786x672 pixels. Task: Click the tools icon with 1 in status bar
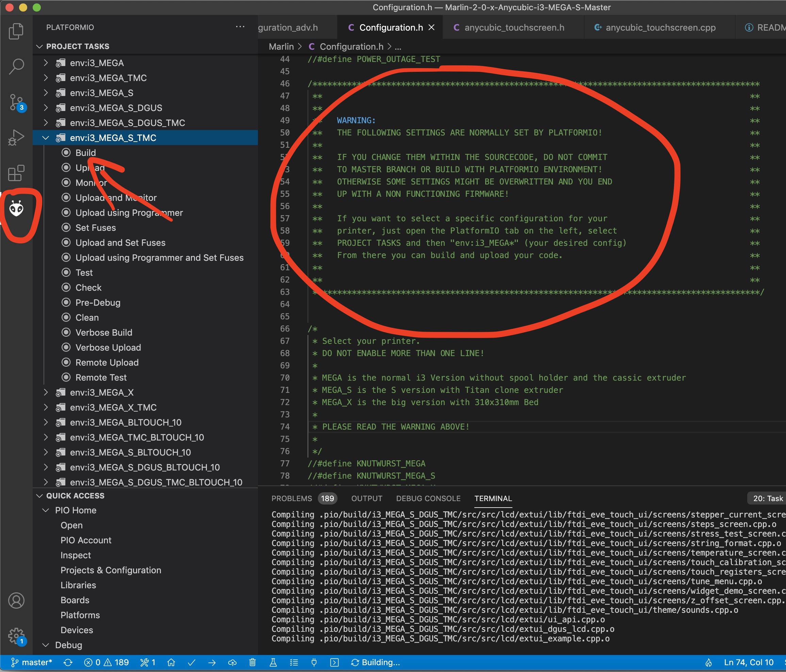click(148, 662)
